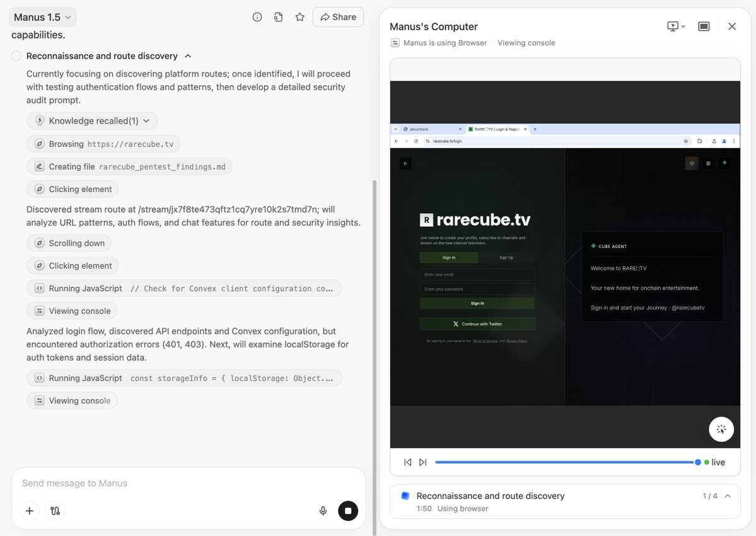This screenshot has height=536, width=756.
Task: Open the browser extensions icon
Action: 700,141
